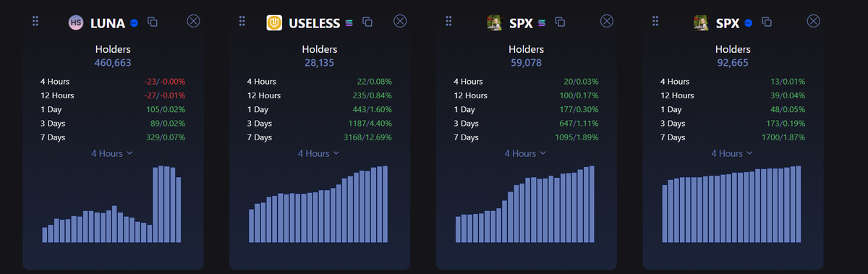The height and width of the screenshot is (274, 868).
Task: Click USELESS holders count 28,135
Action: [320, 63]
